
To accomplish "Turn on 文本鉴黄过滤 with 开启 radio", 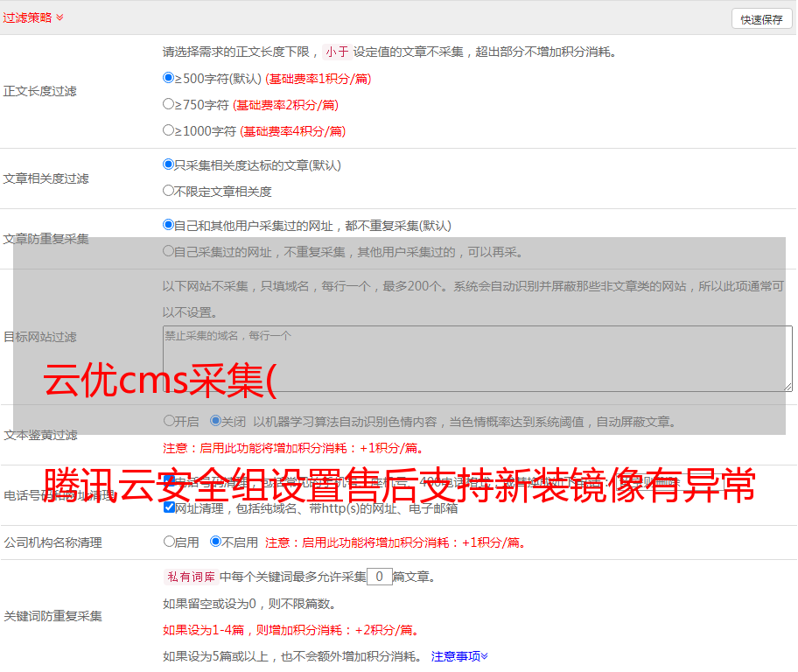I will coord(169,421).
